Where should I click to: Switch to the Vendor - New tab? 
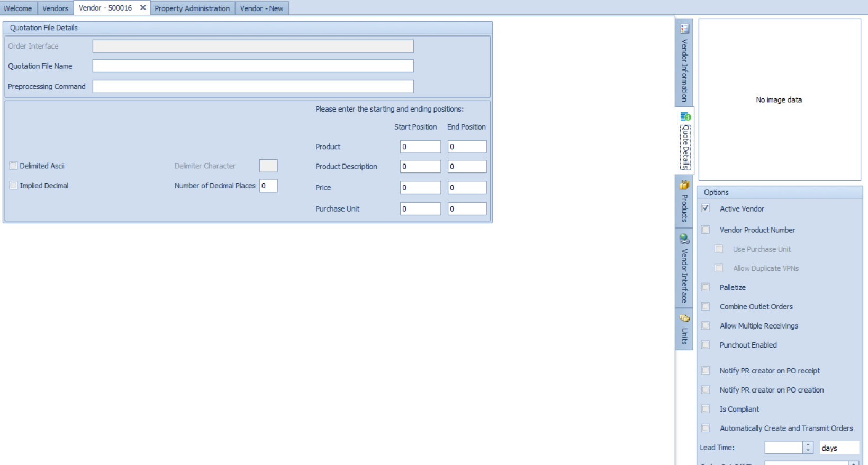tap(262, 8)
